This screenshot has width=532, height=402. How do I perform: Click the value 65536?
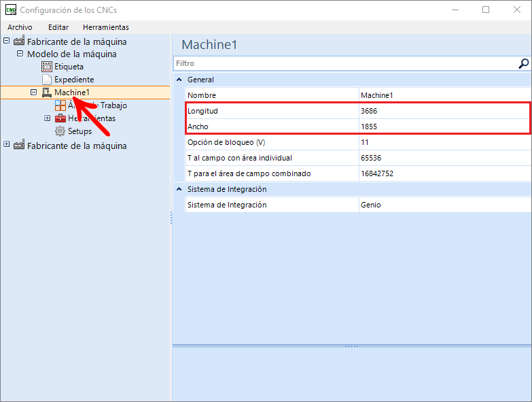pyautogui.click(x=445, y=158)
